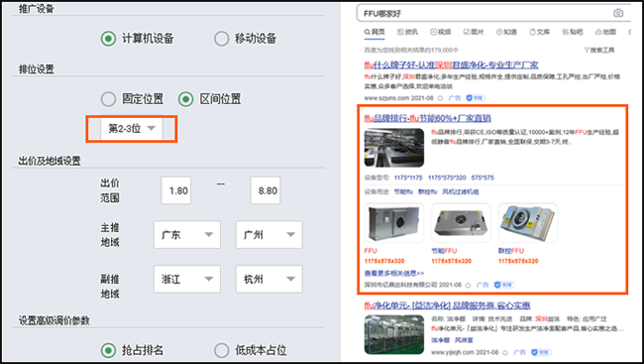The width and height of the screenshot is (644, 364).
Task: Click the 575*575 device model link
Action: coord(483,178)
